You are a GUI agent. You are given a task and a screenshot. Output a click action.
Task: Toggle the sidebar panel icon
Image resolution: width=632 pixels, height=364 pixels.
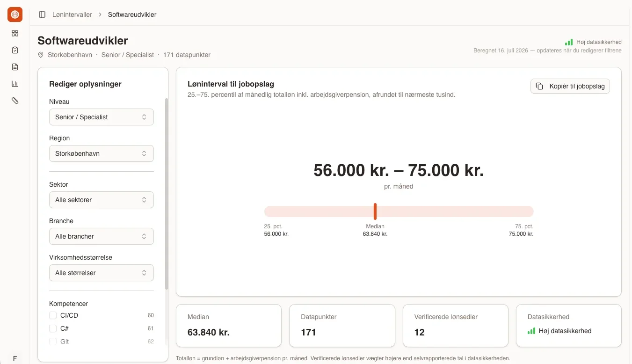(x=42, y=15)
